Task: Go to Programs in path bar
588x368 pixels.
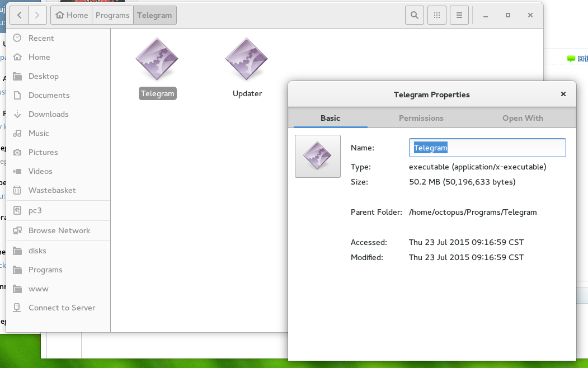Action: click(112, 15)
